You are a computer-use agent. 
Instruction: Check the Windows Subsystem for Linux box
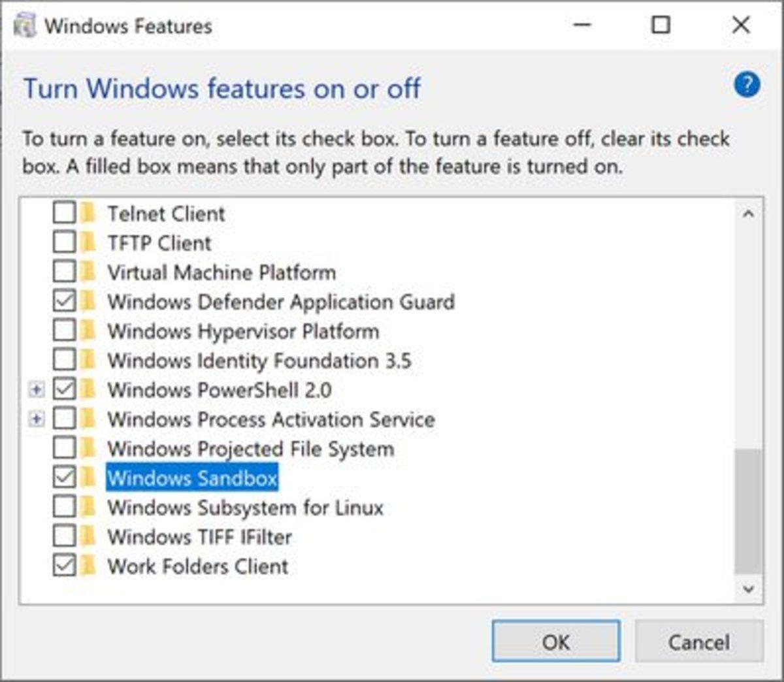tap(63, 508)
